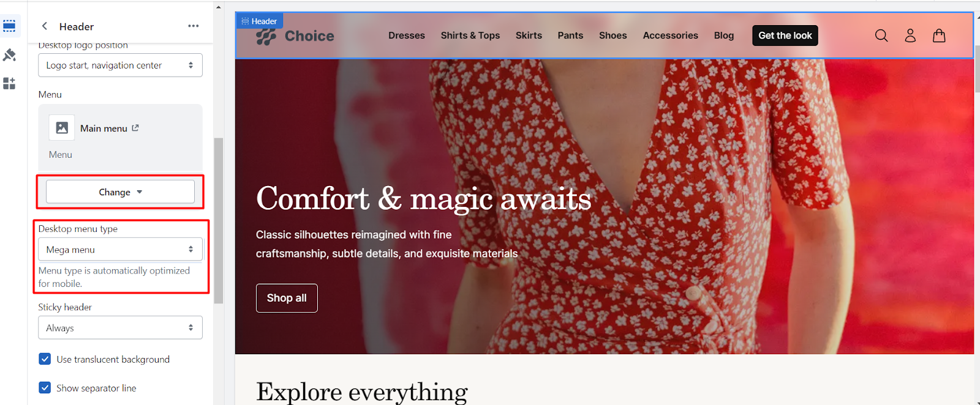Click the Change menu button
Image resolution: width=980 pixels, height=405 pixels.
pos(120,192)
